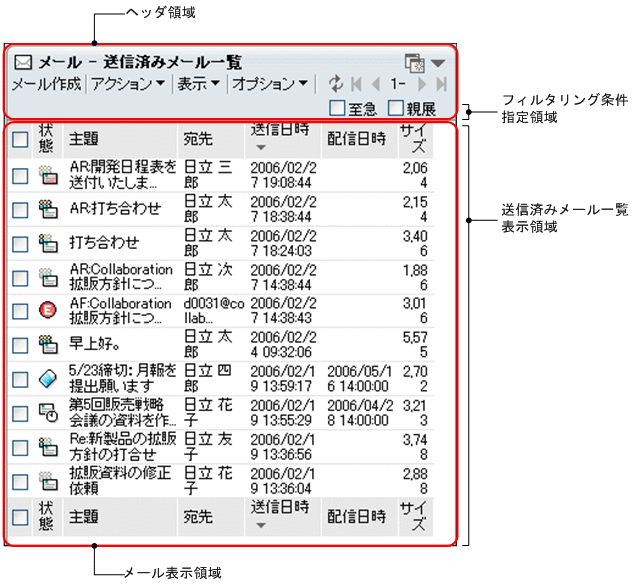Viewport: 632px width, 585px height.
Task: Click recipient d0031@collab...
Action: click(x=214, y=310)
